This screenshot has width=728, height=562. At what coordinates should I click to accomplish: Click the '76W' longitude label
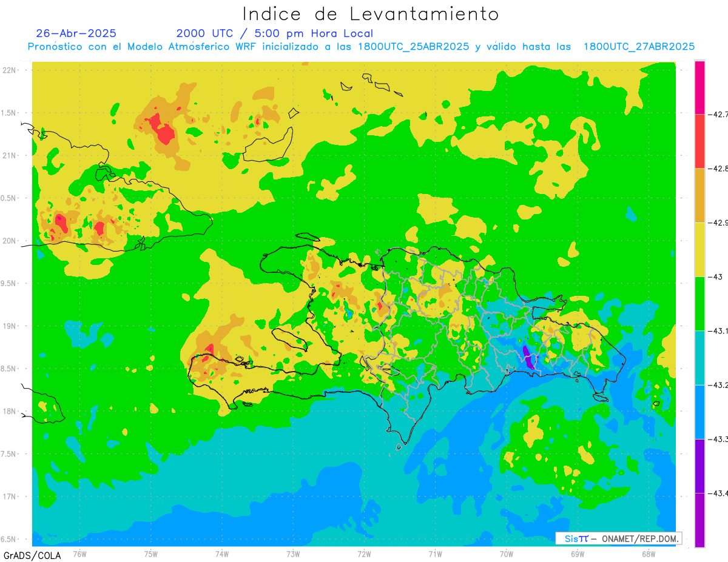pos(79,554)
